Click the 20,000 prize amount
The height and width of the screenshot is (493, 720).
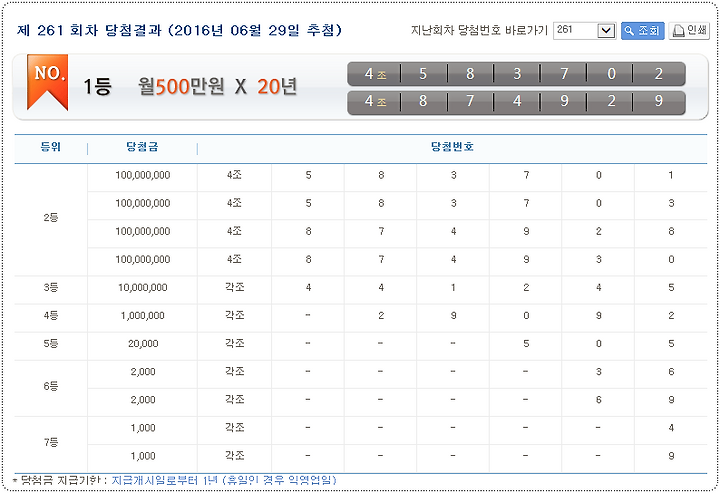(143, 344)
